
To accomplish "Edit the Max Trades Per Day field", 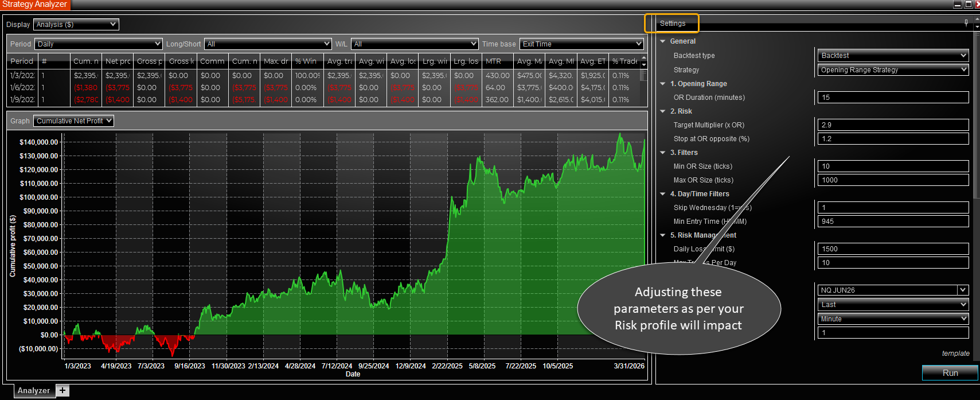I will click(893, 263).
